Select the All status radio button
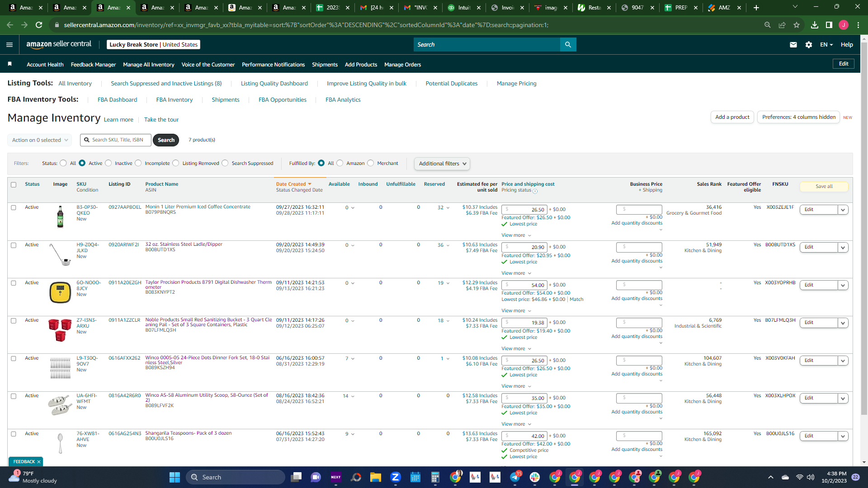Viewport: 868px width, 488px height. pyautogui.click(x=63, y=163)
